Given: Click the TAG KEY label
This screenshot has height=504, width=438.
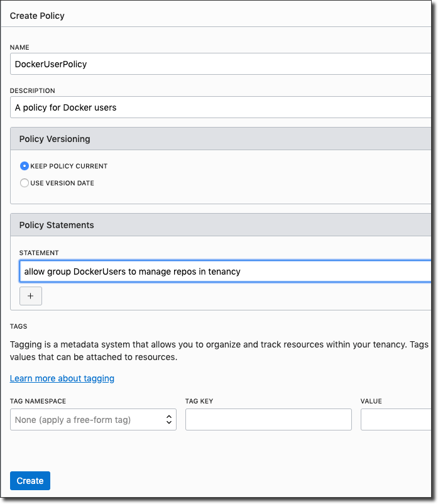Looking at the screenshot, I should click(199, 401).
